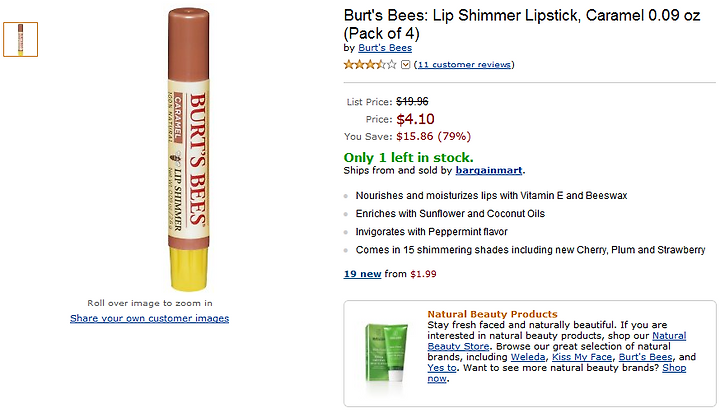Click the $4.10 price text

point(416,119)
